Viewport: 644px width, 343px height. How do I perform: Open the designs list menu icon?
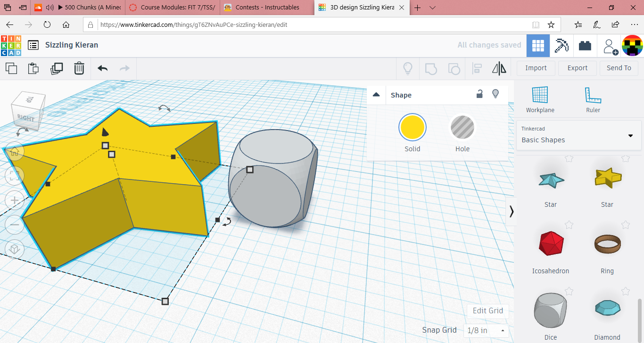click(33, 45)
